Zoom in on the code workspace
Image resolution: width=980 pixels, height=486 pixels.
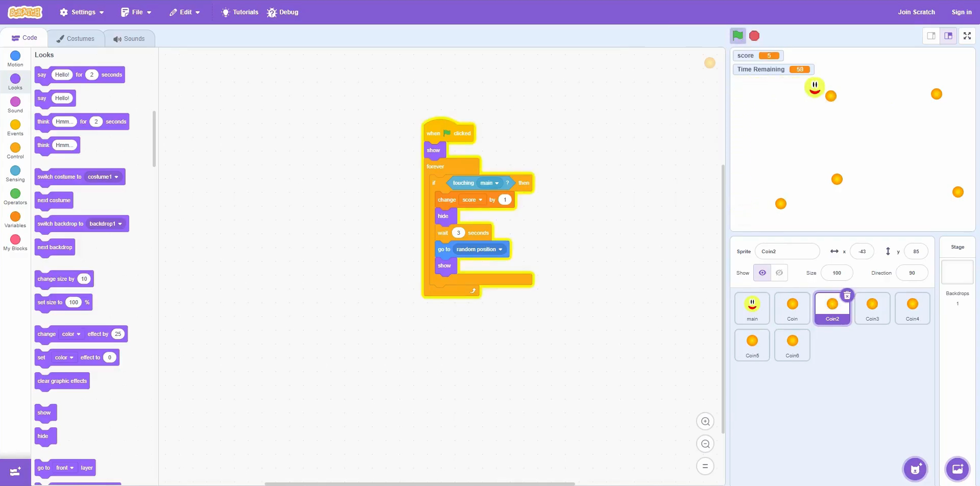click(x=705, y=422)
